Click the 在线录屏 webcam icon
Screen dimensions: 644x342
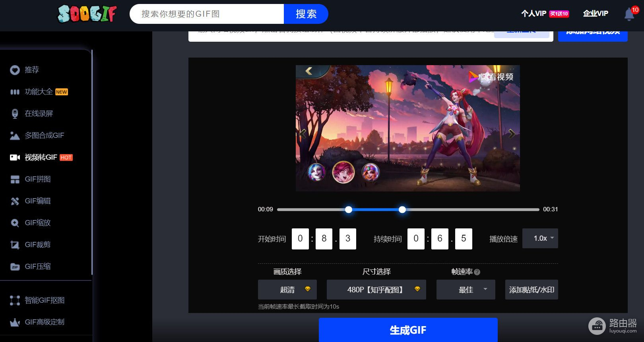15,114
